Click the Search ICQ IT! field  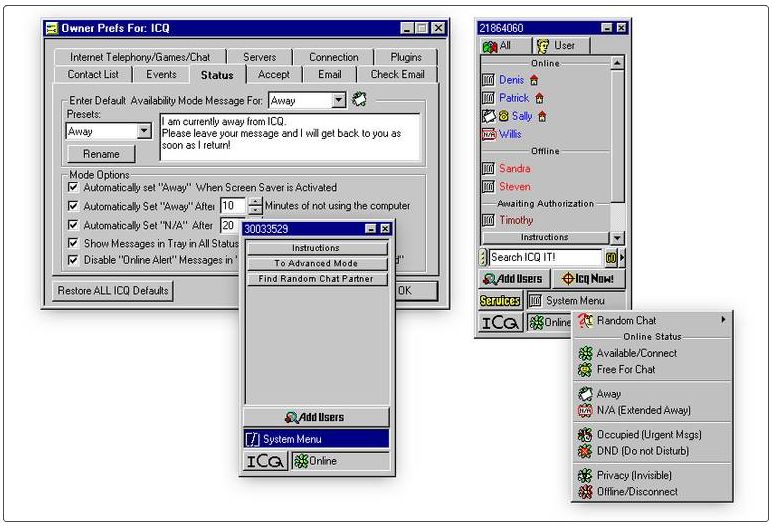click(545, 257)
